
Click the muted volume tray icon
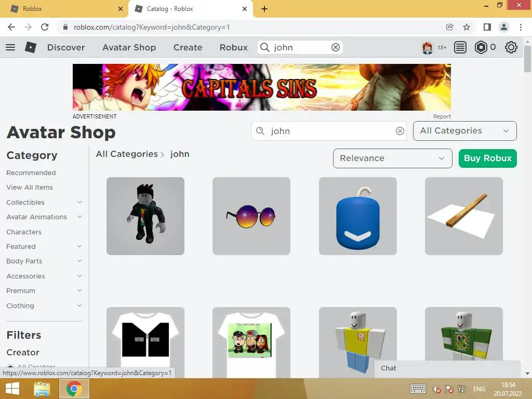tap(436, 389)
